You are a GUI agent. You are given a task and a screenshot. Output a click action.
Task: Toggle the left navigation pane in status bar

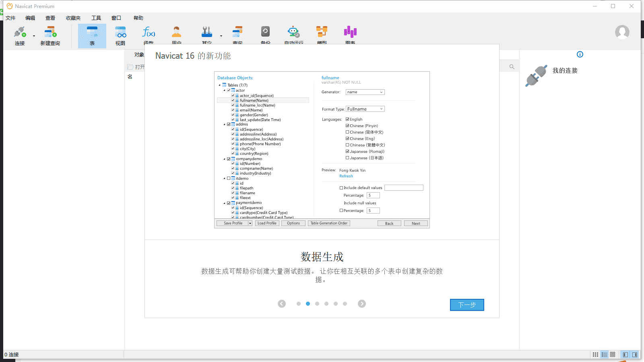pos(625,354)
